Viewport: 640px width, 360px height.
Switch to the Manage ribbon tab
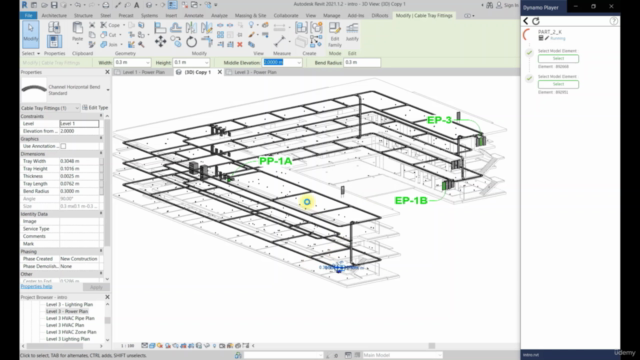[x=331, y=16]
